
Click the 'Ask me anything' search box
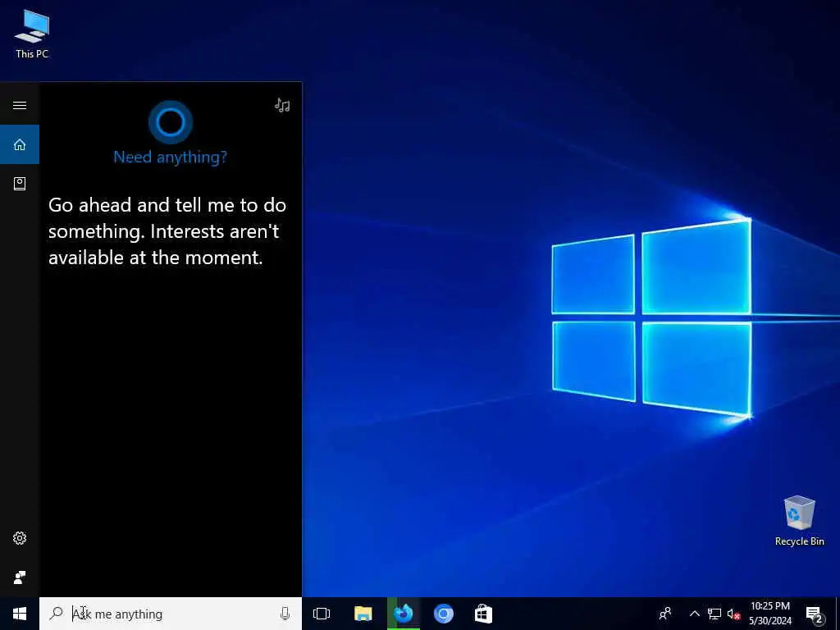[x=171, y=614]
